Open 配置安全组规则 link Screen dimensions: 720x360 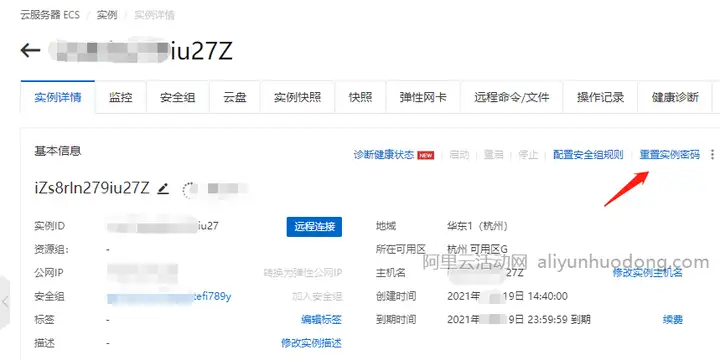tap(588, 155)
